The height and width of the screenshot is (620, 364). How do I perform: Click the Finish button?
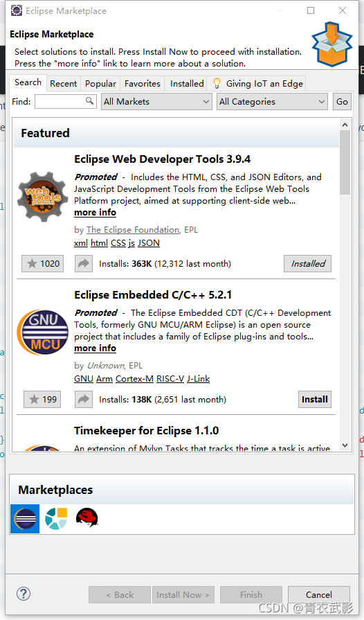point(251,594)
